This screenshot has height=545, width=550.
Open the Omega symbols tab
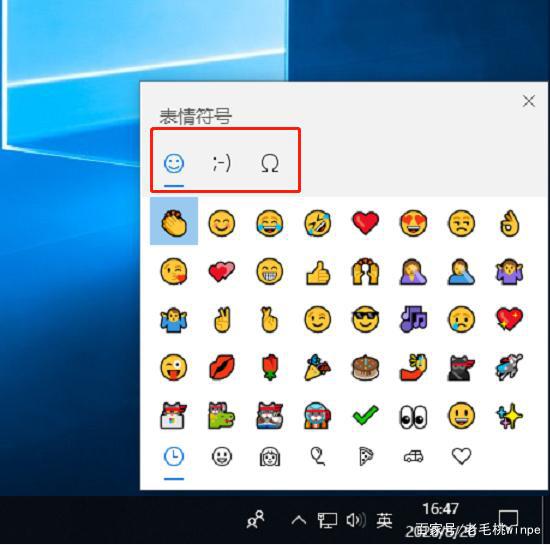pyautogui.click(x=270, y=163)
